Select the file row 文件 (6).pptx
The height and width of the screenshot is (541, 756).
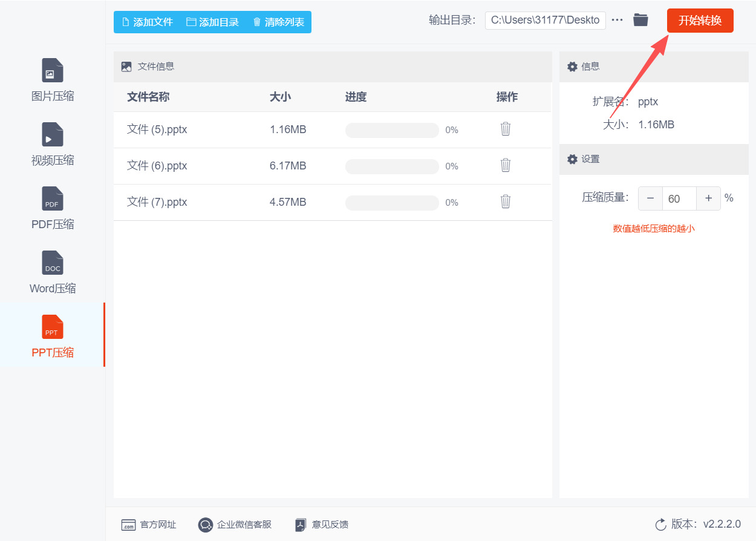coord(332,166)
